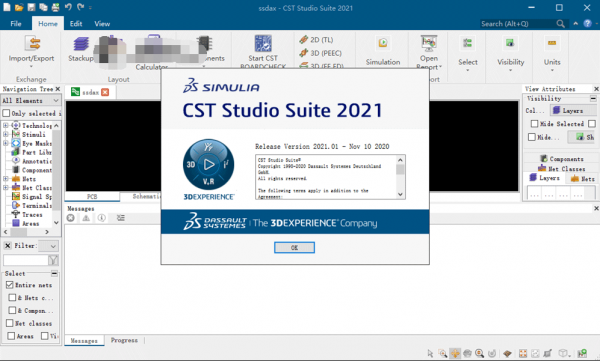Activate the pan (four arrows) tool

(x=455, y=353)
